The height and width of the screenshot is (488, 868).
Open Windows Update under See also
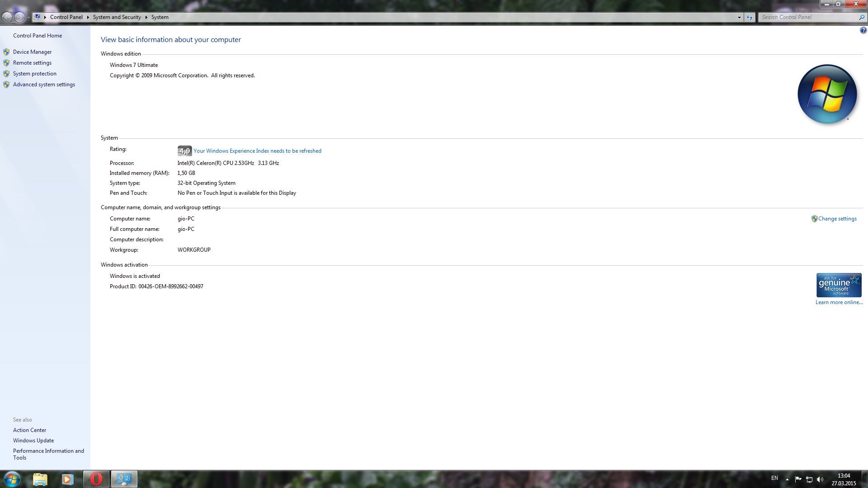33,441
